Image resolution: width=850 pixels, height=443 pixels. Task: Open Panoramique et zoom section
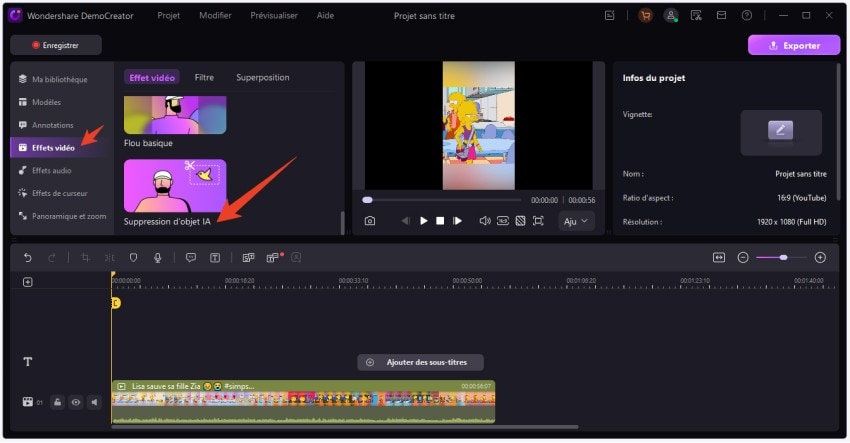click(62, 216)
